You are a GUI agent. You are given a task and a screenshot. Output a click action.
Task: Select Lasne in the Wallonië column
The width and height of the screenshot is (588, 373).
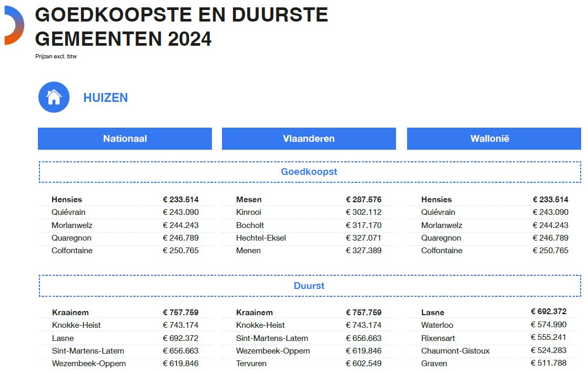click(433, 313)
